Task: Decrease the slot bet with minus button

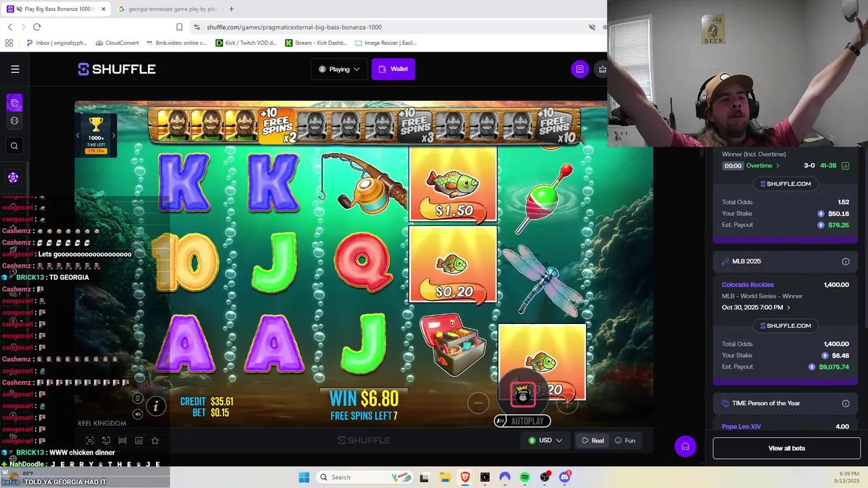Action: coord(478,403)
